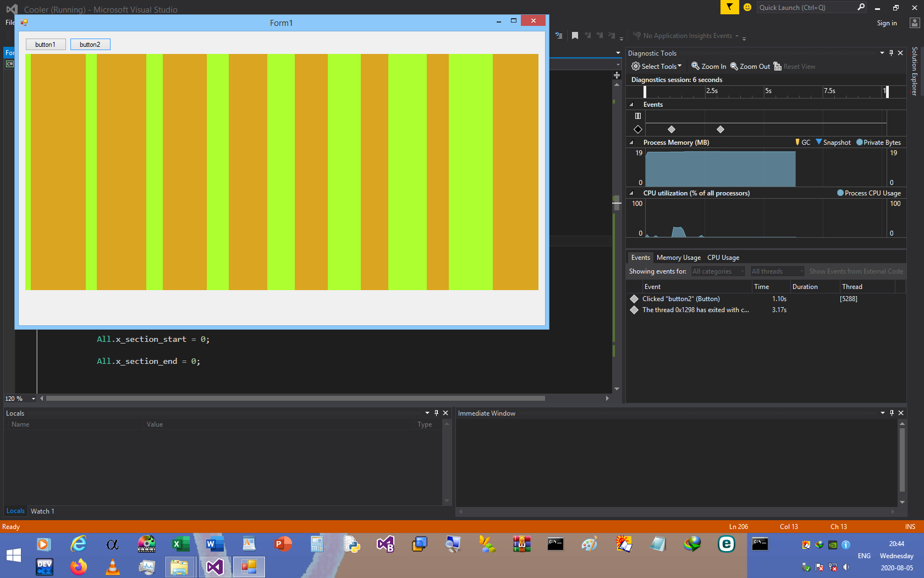924x578 pixels.
Task: Toggle auto-hide pin for Immediate Window
Action: [892, 413]
